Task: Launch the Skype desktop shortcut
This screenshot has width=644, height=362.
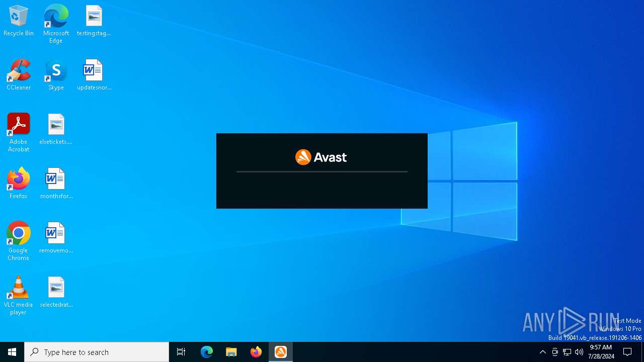Action: (56, 75)
